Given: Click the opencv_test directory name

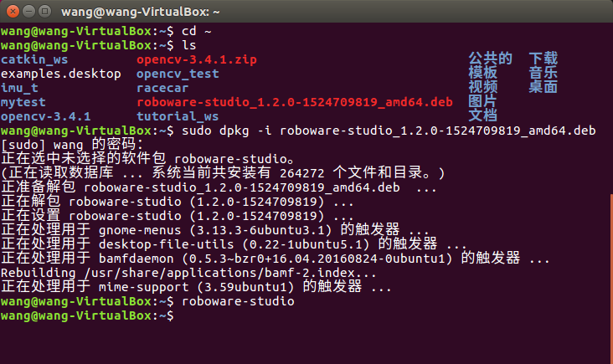Looking at the screenshot, I should click(178, 74).
